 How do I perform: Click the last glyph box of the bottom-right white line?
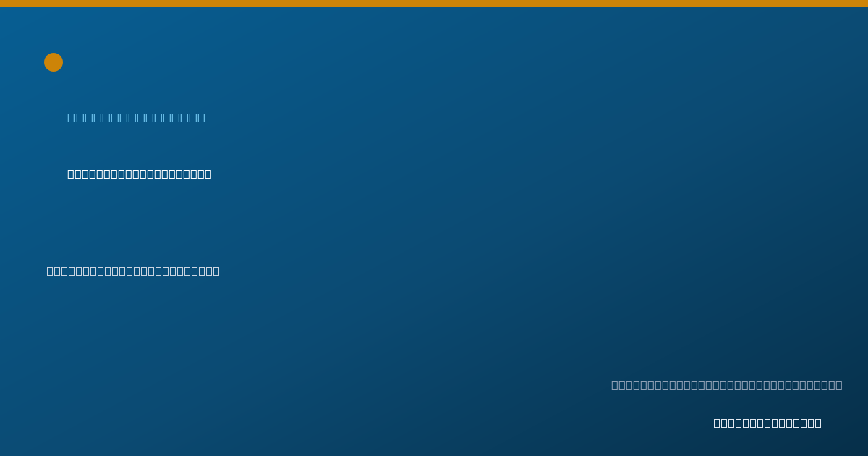[x=818, y=423]
